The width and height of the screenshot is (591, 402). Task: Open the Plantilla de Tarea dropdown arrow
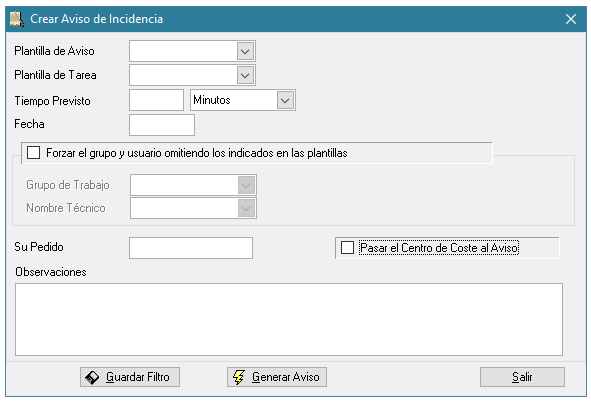coord(245,75)
